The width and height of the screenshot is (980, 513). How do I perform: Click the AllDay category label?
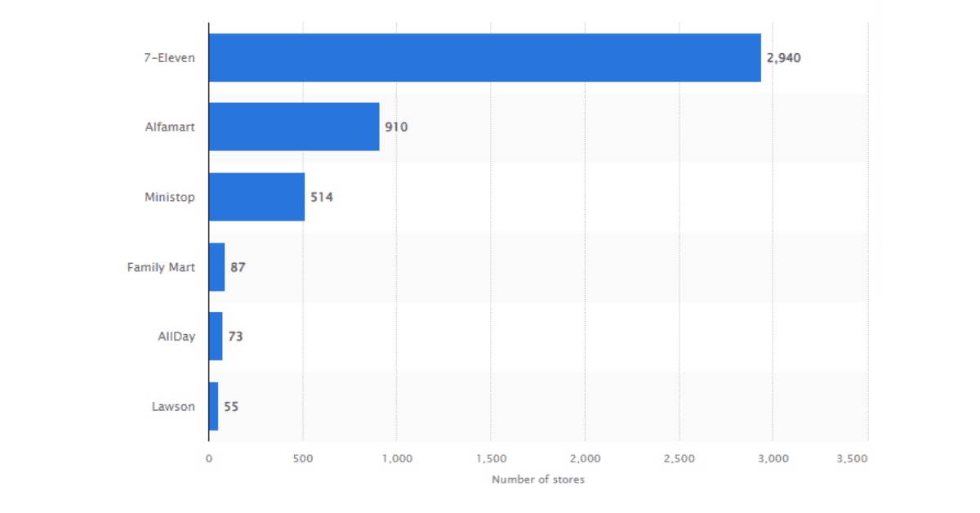point(176,337)
